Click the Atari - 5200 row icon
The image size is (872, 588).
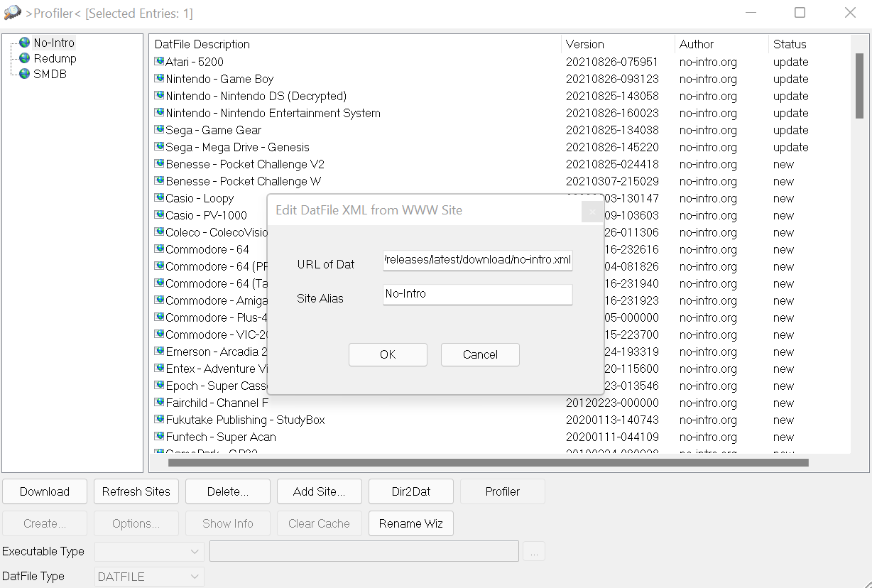(x=160, y=61)
